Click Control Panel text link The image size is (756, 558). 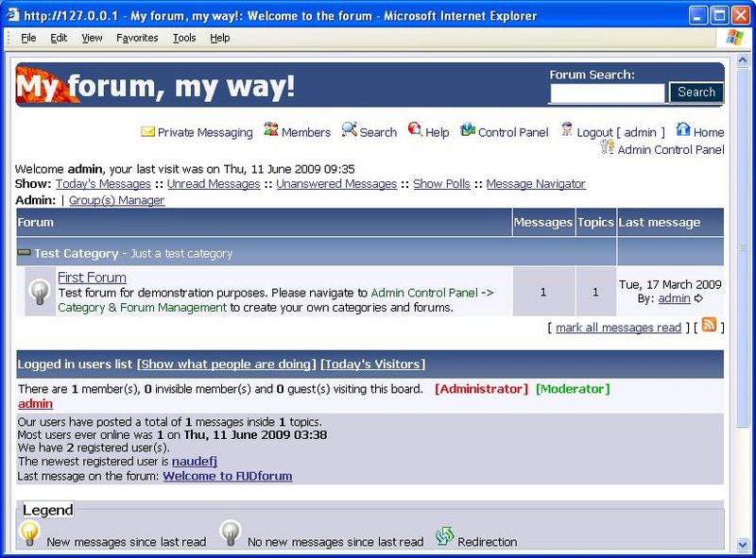[x=513, y=132]
